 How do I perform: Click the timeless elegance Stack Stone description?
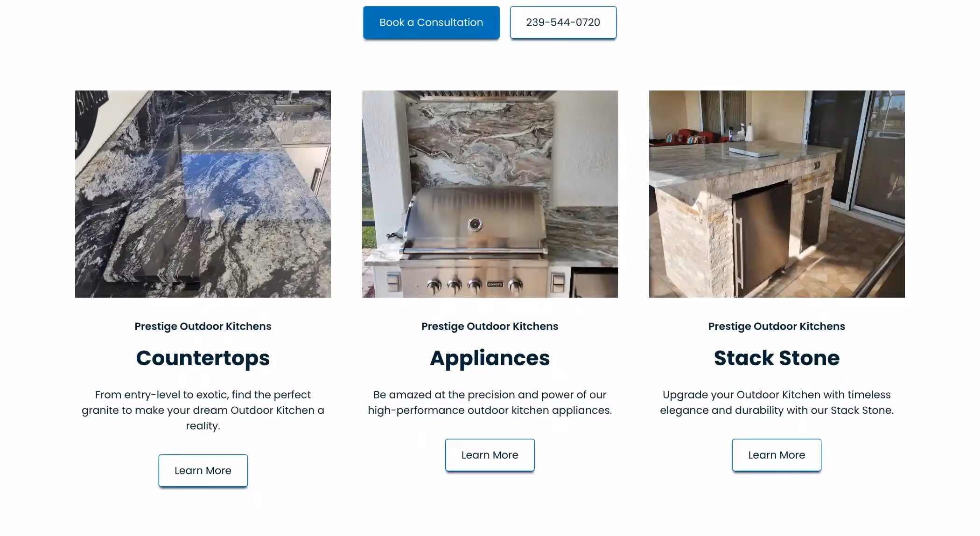pos(777,402)
